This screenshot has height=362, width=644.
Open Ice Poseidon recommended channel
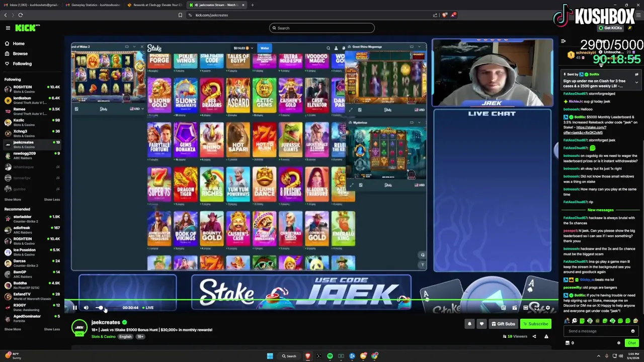coord(31,252)
